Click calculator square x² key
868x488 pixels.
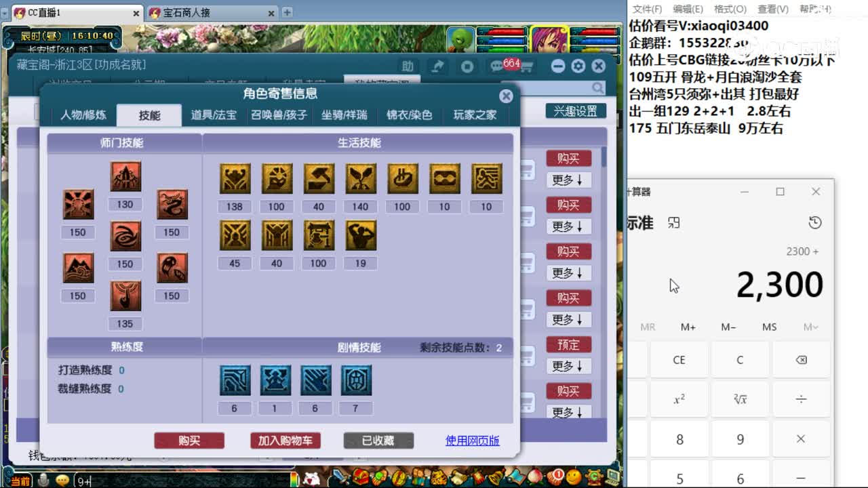(679, 399)
